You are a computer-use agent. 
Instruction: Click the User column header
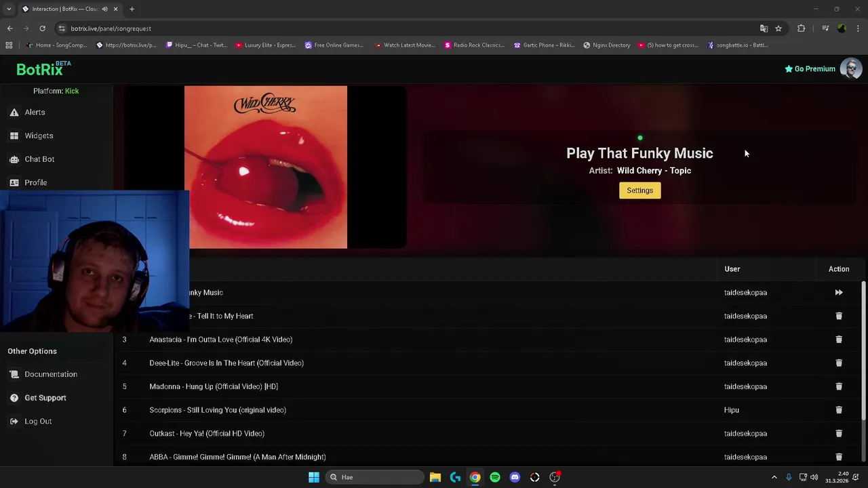pyautogui.click(x=732, y=269)
